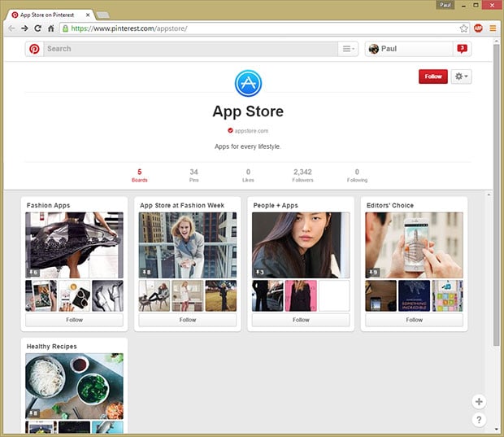The image size is (504, 437).
Task: Click the browser forward arrow
Action: pyautogui.click(x=24, y=28)
